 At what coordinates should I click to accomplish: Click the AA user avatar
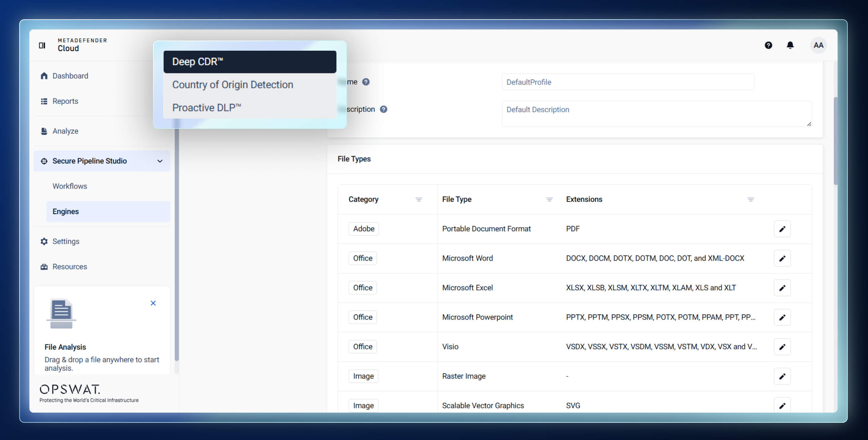click(x=818, y=45)
